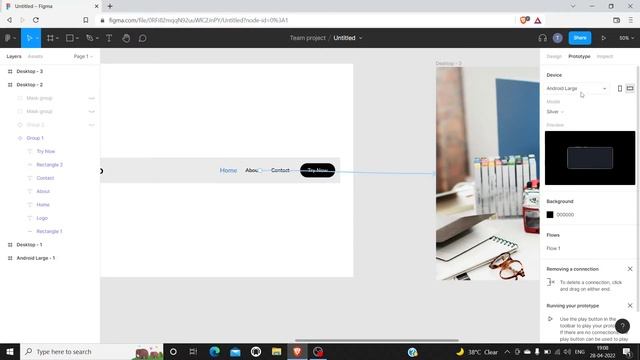This screenshot has width=640, height=360.
Task: Dismiss Running your prototype tip
Action: (x=630, y=305)
